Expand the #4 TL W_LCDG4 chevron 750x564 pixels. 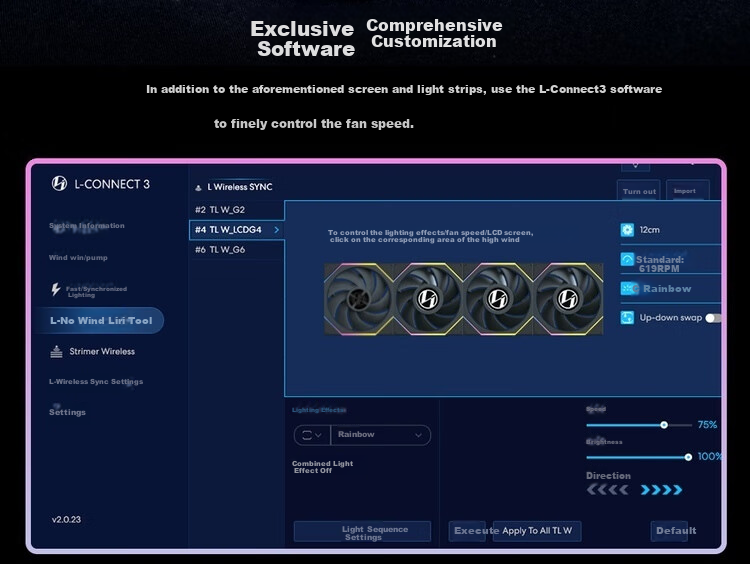[x=276, y=230]
